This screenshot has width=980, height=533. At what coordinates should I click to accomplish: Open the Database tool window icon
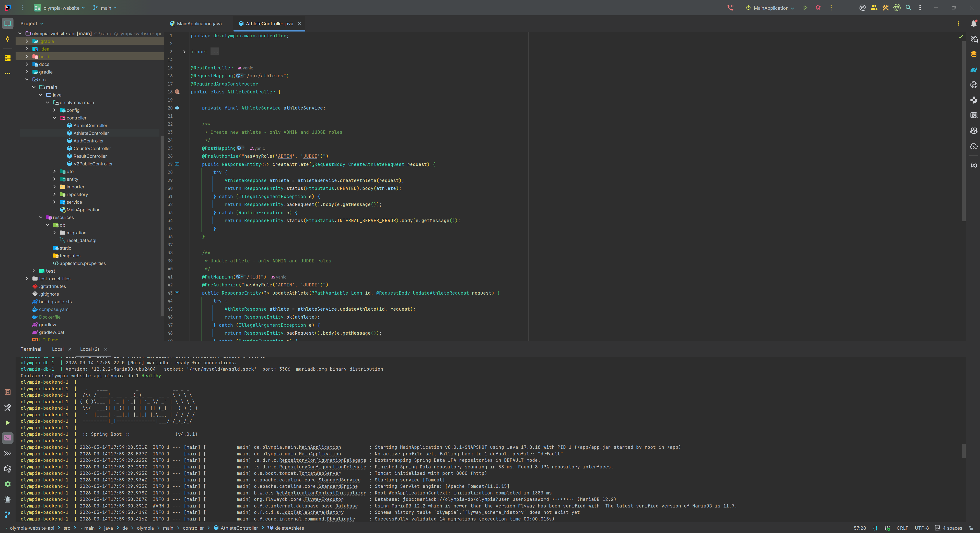click(974, 54)
